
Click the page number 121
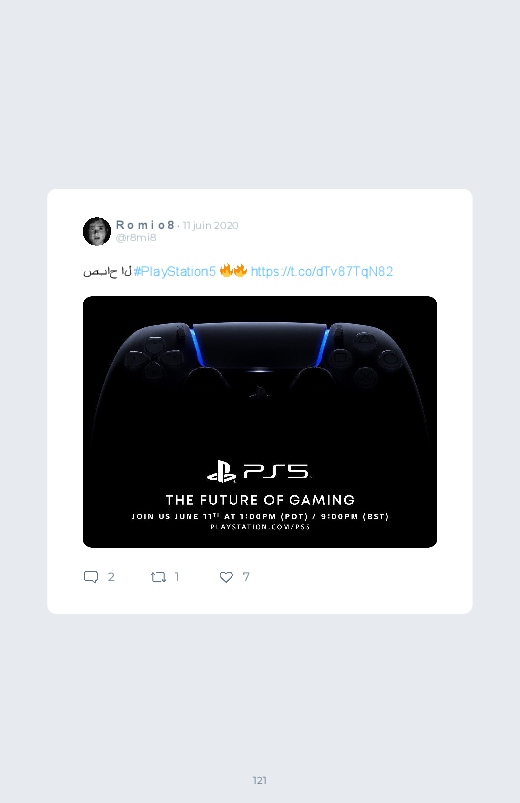[260, 780]
